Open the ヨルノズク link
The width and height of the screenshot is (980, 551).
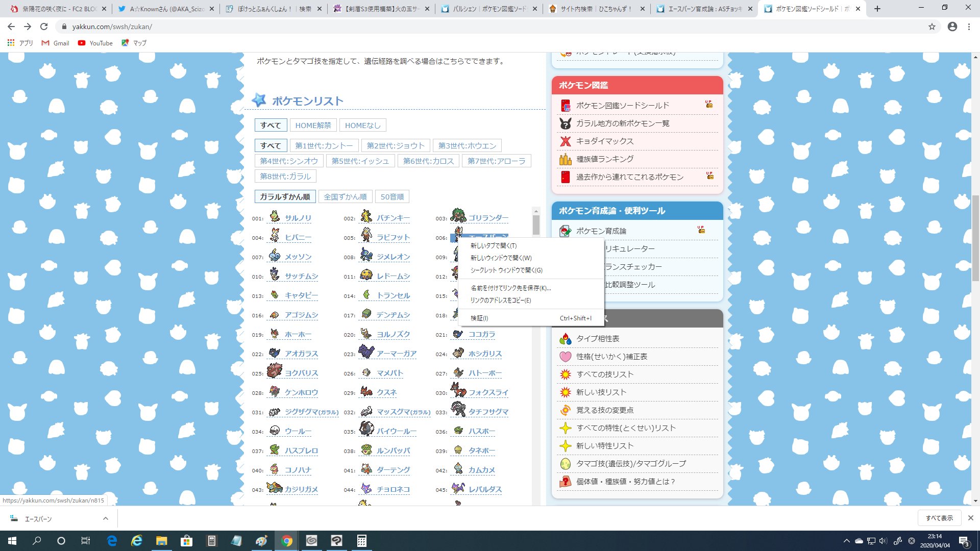[x=393, y=335]
